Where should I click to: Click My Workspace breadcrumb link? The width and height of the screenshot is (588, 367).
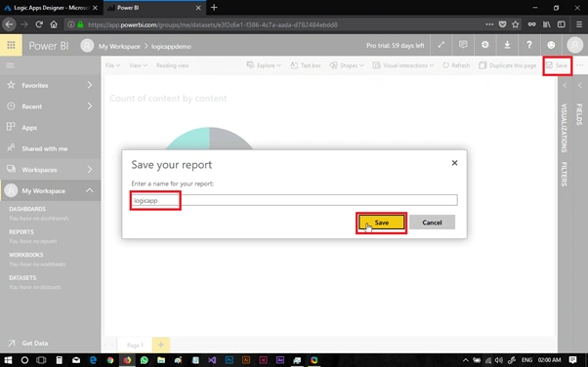click(x=119, y=47)
